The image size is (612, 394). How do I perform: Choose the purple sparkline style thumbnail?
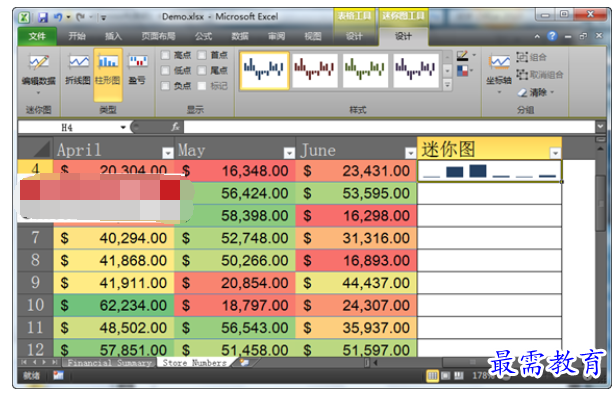(x=416, y=70)
